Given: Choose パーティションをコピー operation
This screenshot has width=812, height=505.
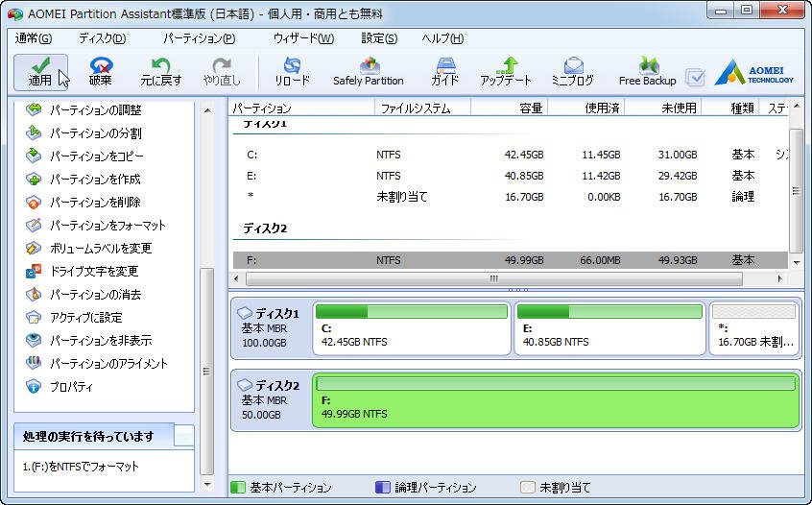Looking at the screenshot, I should click(x=84, y=156).
